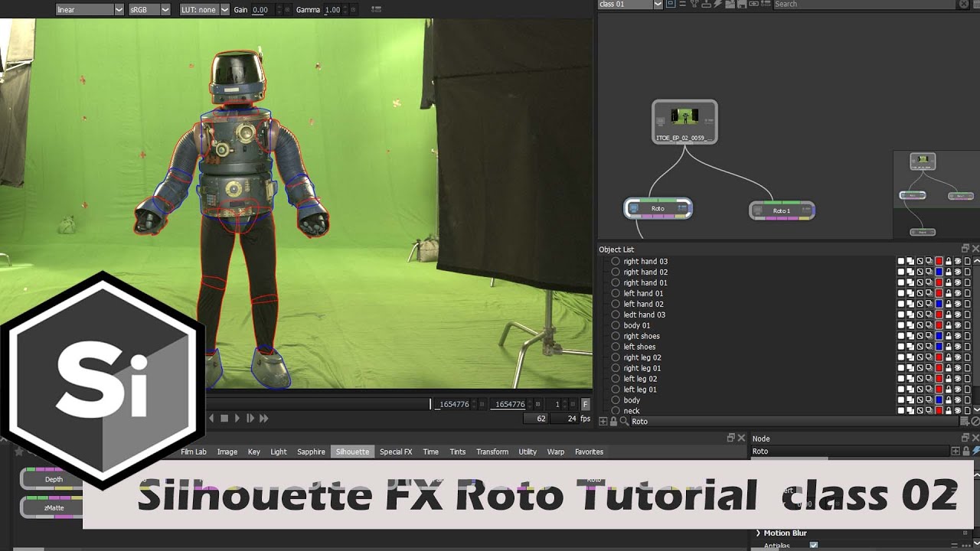Screen dimensions: 980x551
Task: Step forward one frame
Action: coord(250,418)
